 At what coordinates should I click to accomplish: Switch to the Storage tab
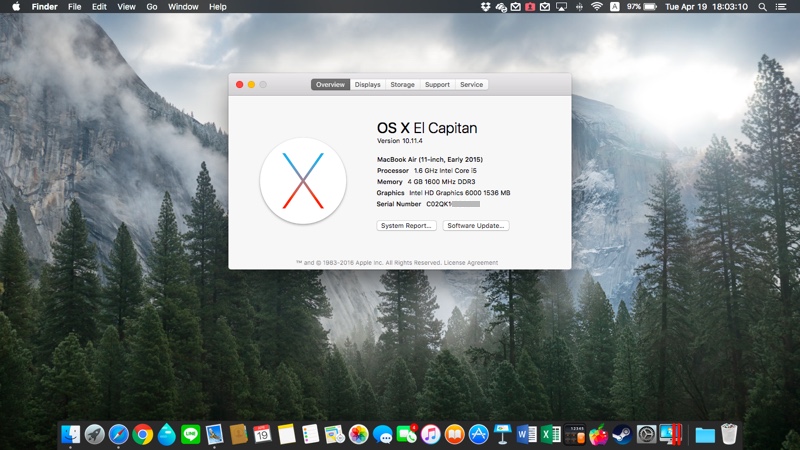coord(403,85)
